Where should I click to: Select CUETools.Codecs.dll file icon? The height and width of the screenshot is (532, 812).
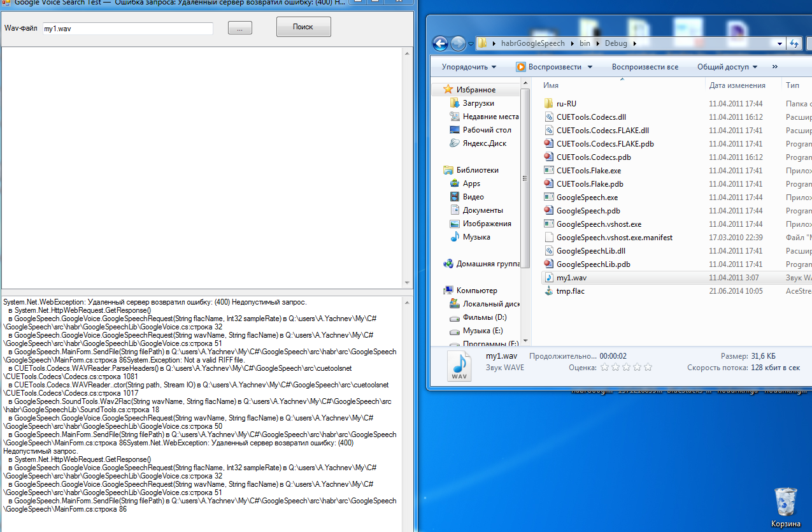549,117
